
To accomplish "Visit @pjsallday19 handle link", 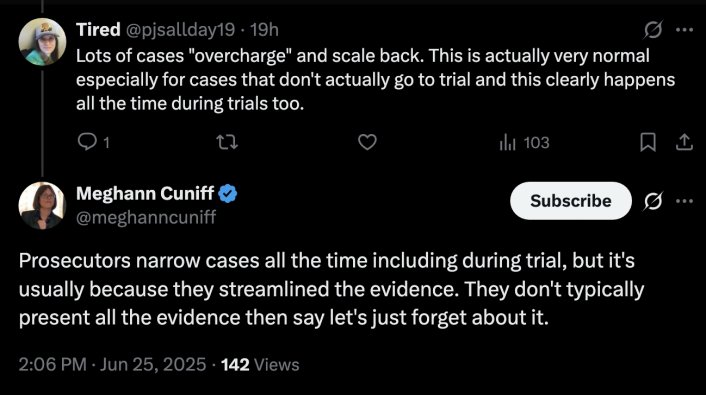I will (180, 30).
